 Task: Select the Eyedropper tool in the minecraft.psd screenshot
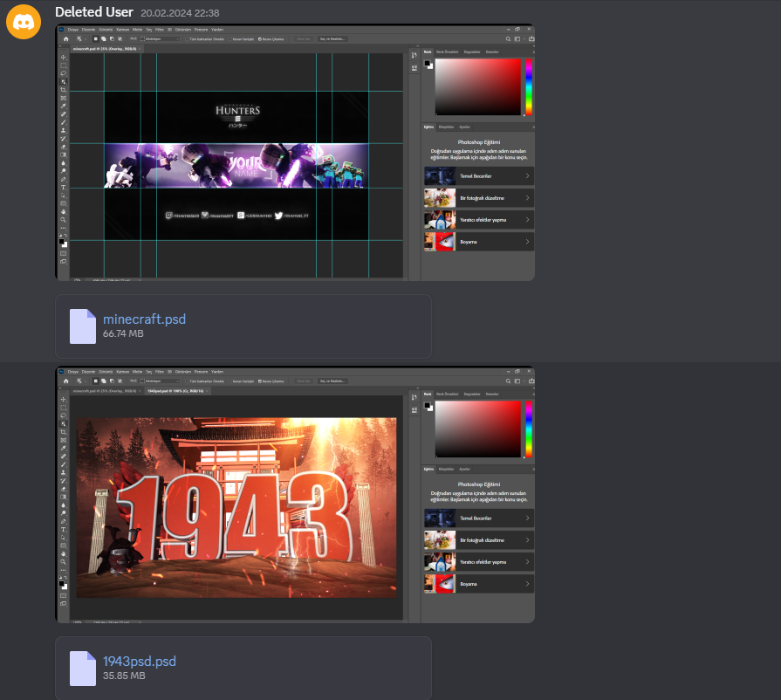tap(63, 106)
